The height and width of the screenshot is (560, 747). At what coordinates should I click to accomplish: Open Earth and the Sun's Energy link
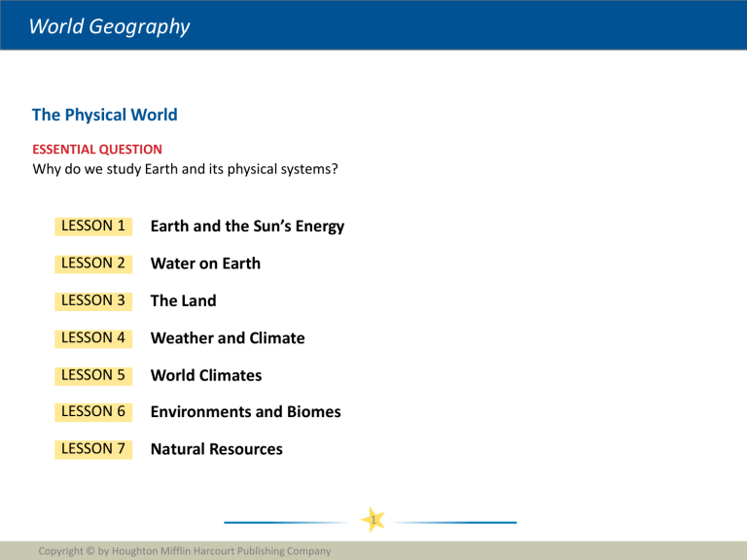(247, 227)
